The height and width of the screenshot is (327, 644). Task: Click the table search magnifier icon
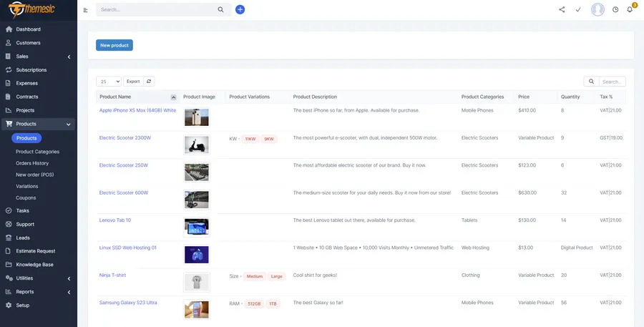(592, 82)
